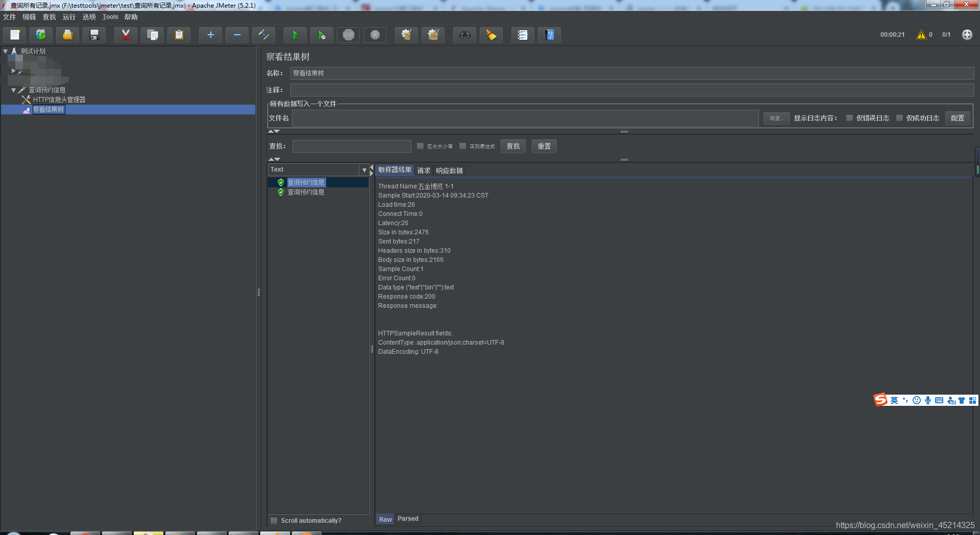Click the 名称 name input field
The width and height of the screenshot is (980, 535).
pyautogui.click(x=632, y=73)
